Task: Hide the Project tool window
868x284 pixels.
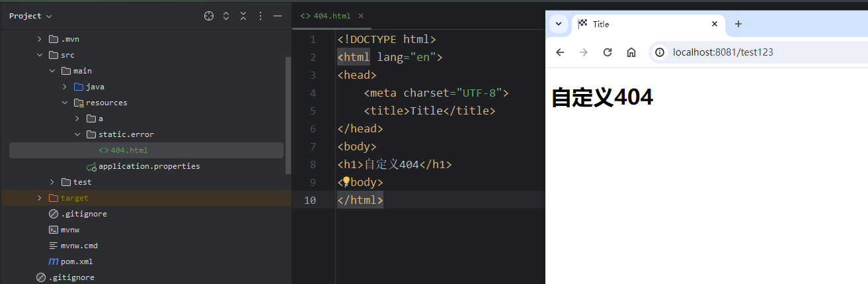Action: pyautogui.click(x=278, y=16)
